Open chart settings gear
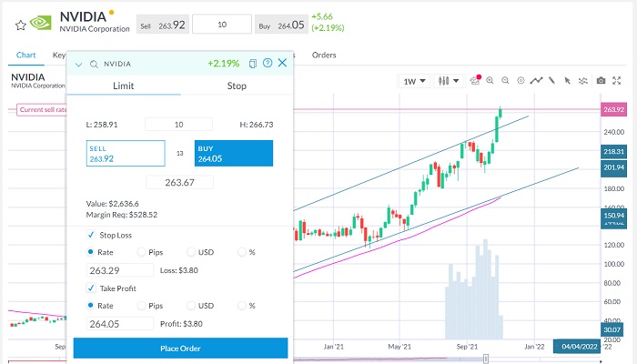 pos(521,80)
